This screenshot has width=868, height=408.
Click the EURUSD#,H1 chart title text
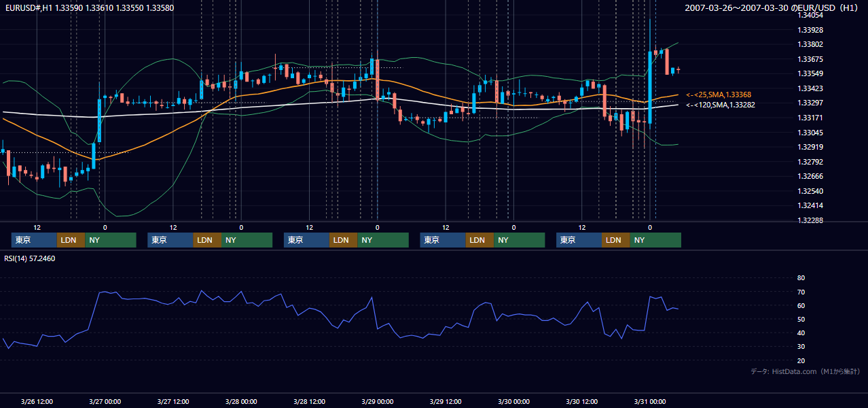tap(90, 8)
